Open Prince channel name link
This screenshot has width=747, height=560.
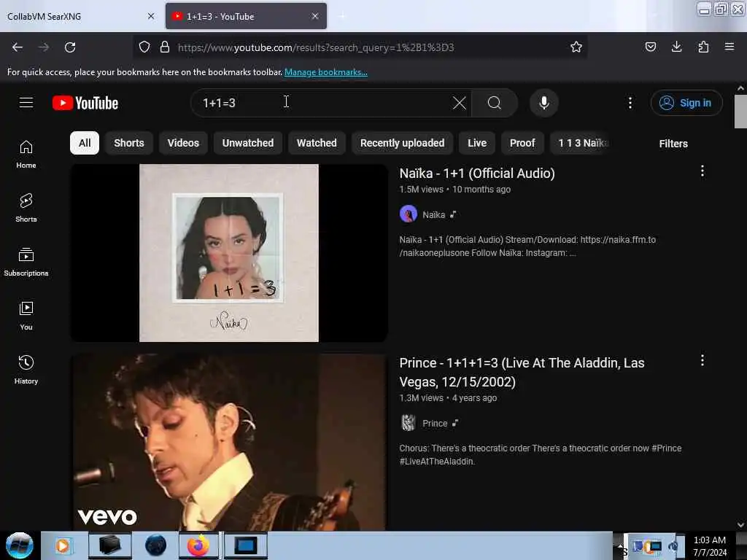tap(435, 424)
